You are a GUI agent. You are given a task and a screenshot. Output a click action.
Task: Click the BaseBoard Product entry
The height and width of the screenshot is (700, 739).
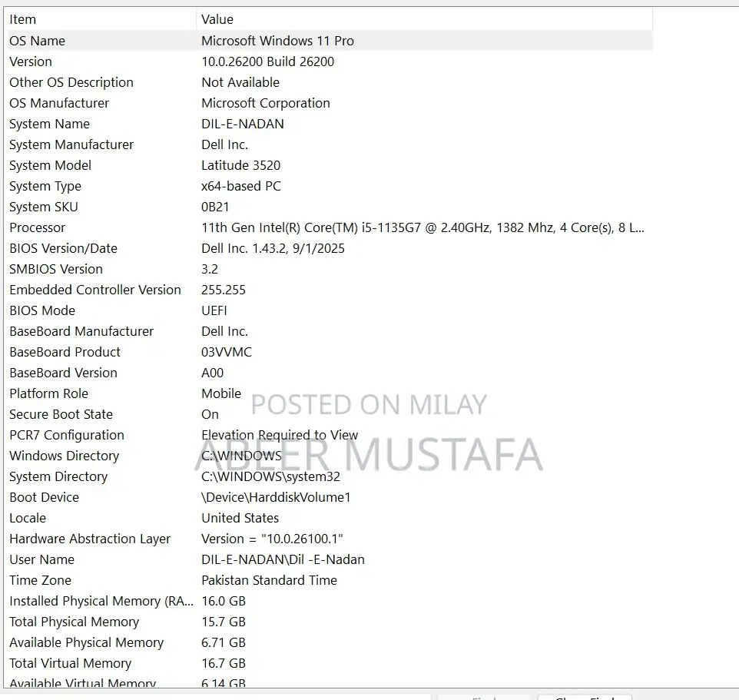click(x=65, y=352)
